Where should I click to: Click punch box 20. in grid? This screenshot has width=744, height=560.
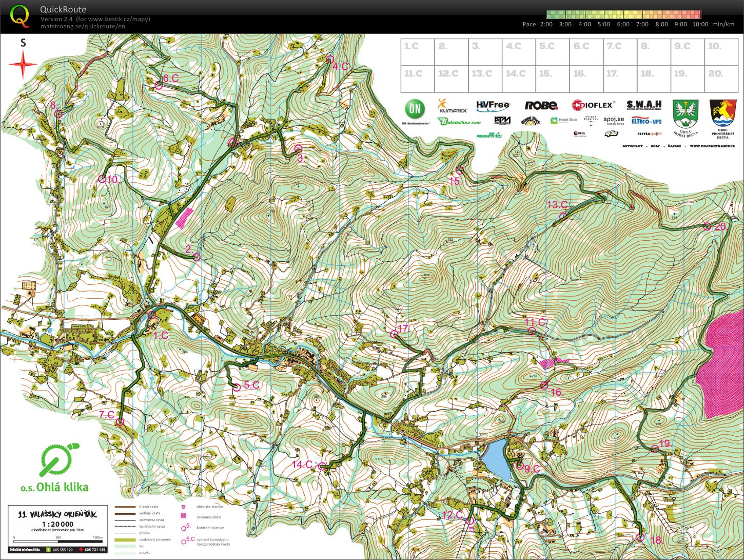tap(721, 52)
